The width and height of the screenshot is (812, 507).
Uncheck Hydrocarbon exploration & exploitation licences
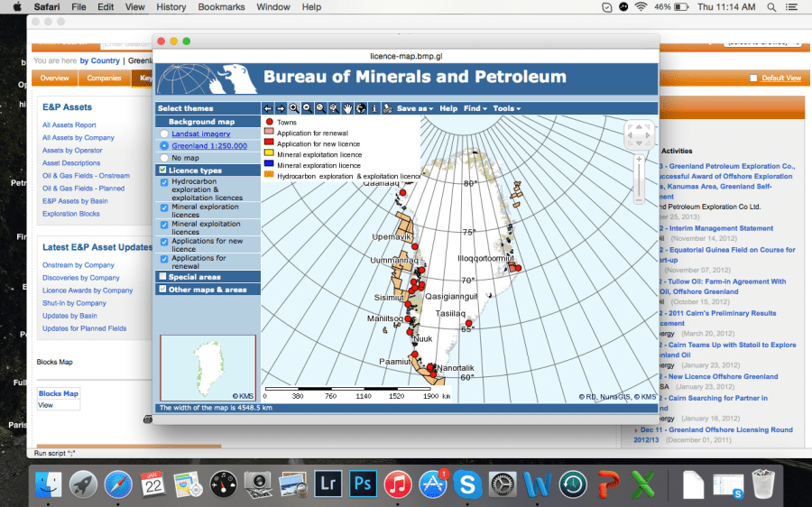click(x=164, y=182)
